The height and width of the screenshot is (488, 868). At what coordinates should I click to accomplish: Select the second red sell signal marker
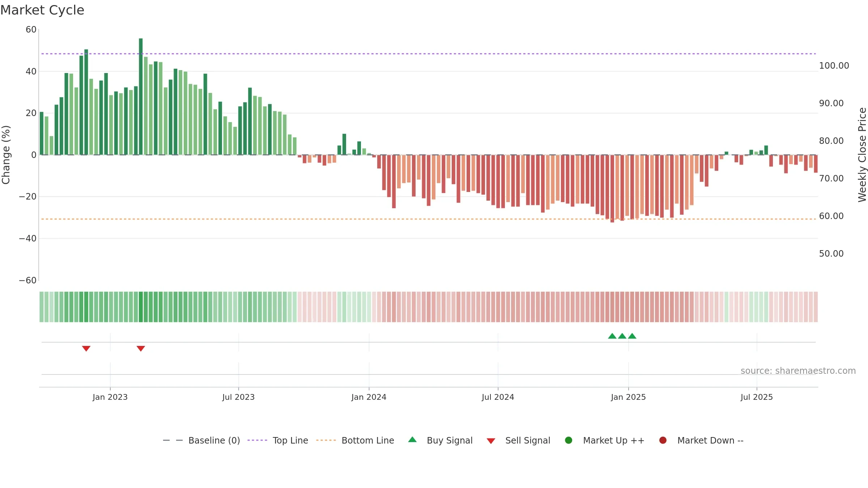coord(141,348)
